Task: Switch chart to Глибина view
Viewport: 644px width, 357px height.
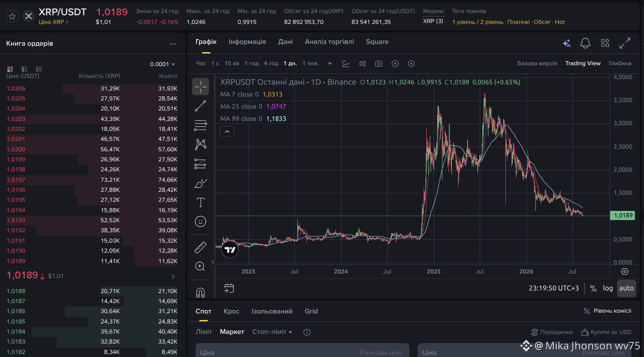Action: tap(620, 63)
